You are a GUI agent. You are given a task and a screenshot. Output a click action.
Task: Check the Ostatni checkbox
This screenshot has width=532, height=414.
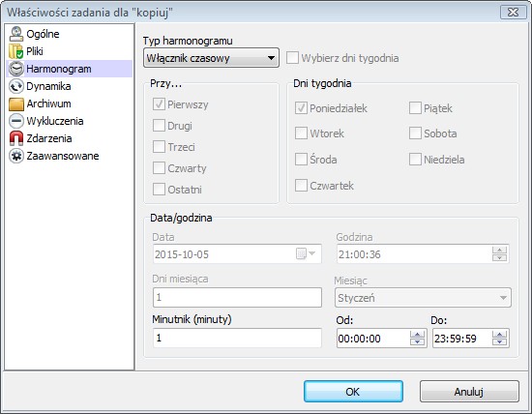[x=159, y=190]
